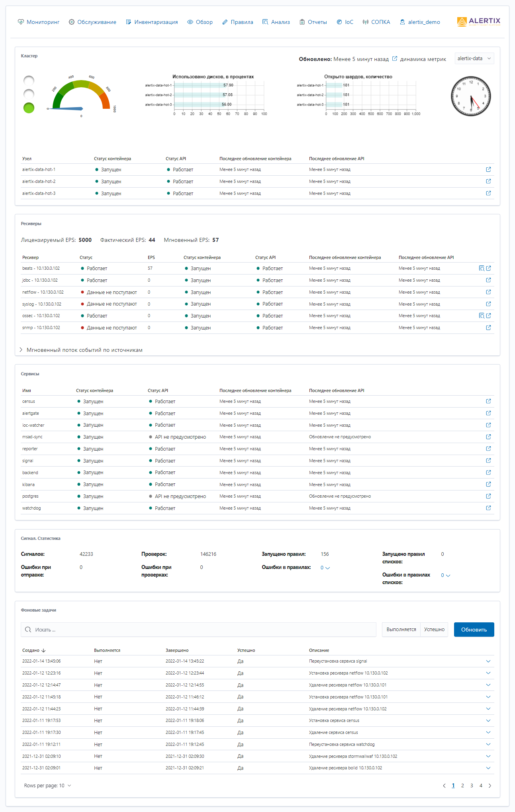Open external link for alertix-data-hot-1 node
Image resolution: width=515 pixels, height=812 pixels.
(488, 169)
